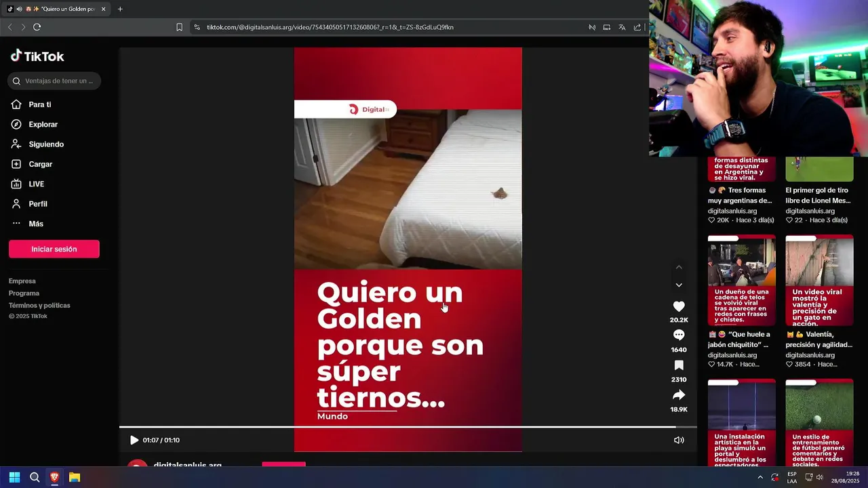Click the crossed-out N icon in address bar
This screenshot has height=488, width=868.
pos(592,27)
